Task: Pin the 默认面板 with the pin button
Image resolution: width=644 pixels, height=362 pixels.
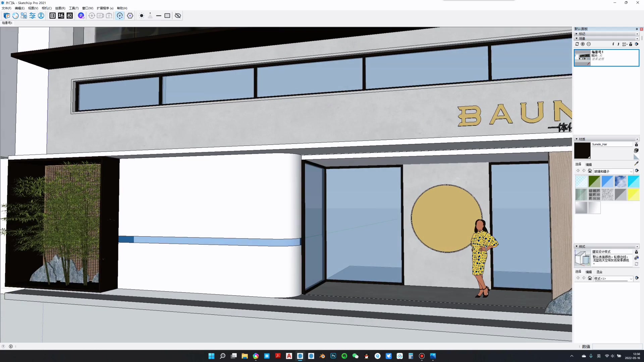Action: click(x=637, y=29)
